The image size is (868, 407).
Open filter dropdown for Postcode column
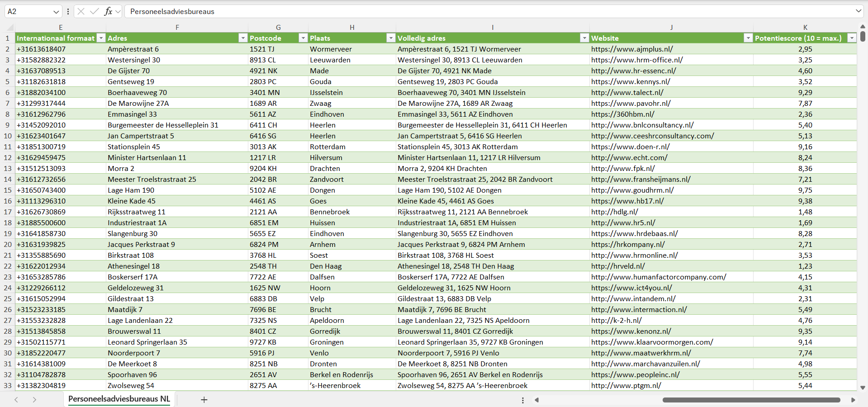[x=303, y=38]
